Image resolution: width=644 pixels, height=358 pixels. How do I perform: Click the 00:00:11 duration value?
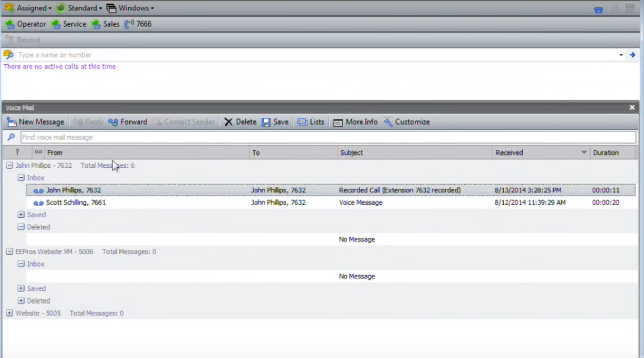tap(606, 190)
